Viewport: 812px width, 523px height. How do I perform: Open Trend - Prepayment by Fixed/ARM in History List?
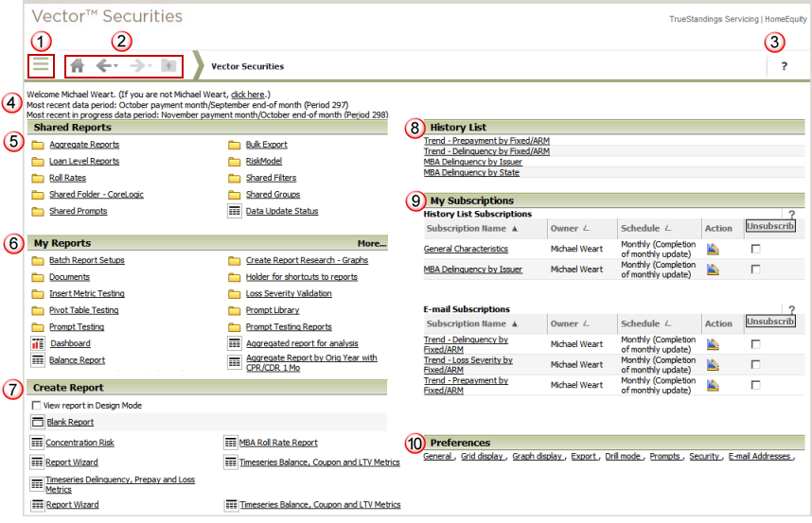click(486, 141)
